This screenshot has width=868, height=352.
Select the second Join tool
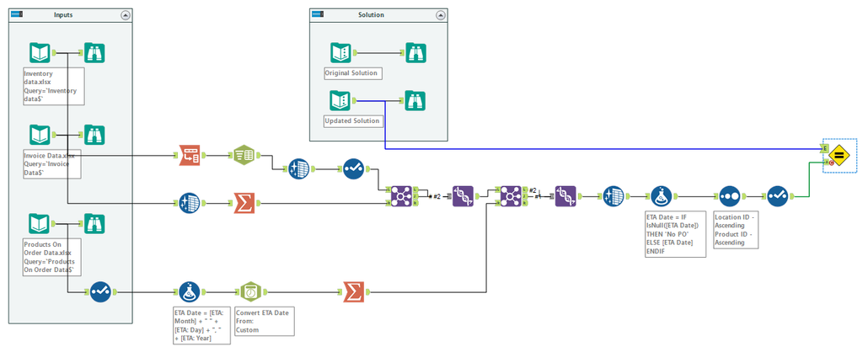pyautogui.click(x=511, y=196)
